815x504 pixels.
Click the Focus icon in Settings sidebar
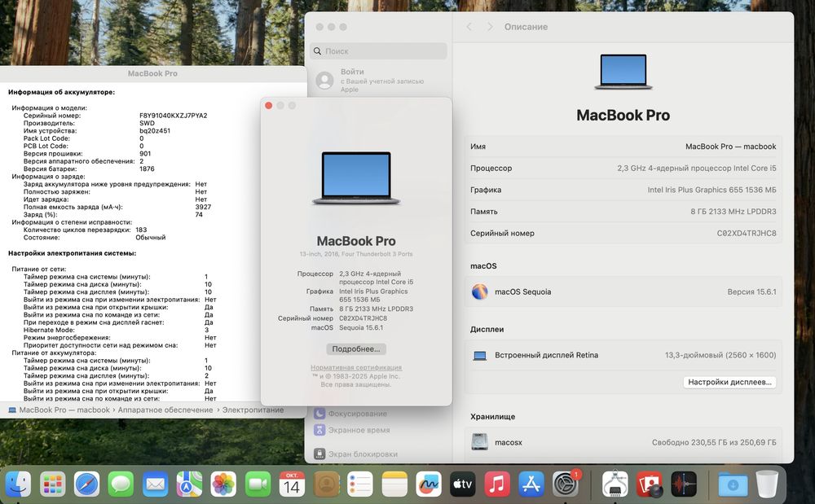tap(319, 413)
